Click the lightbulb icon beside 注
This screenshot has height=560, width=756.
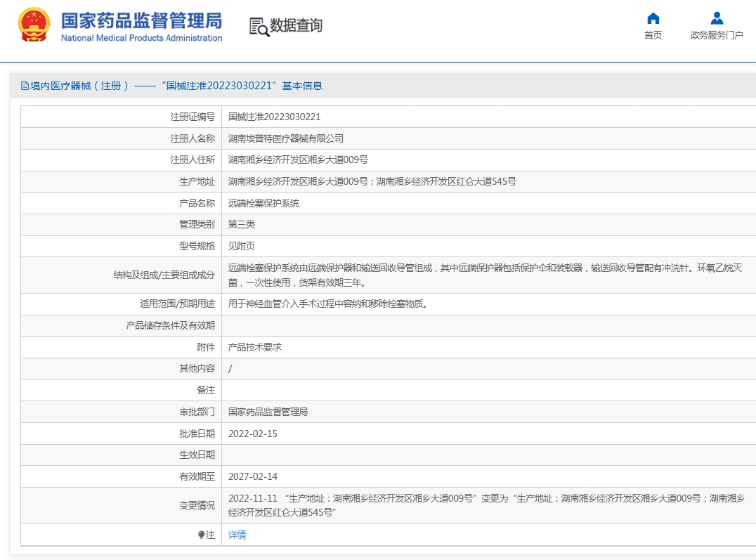click(x=201, y=535)
